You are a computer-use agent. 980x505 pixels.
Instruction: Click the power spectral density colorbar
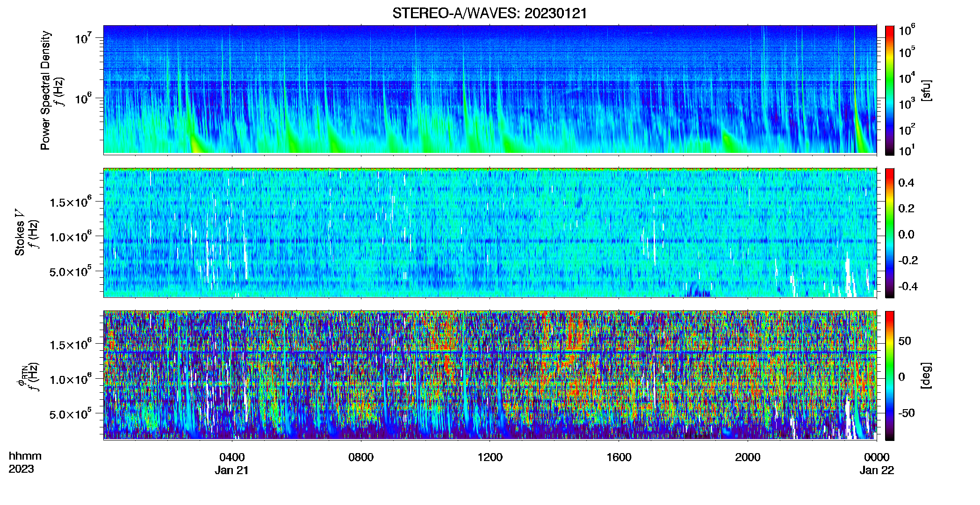890,90
